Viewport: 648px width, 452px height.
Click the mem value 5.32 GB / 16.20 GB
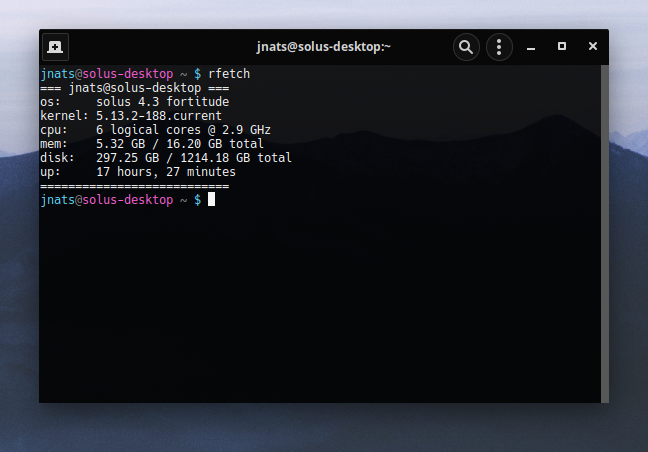pos(159,144)
